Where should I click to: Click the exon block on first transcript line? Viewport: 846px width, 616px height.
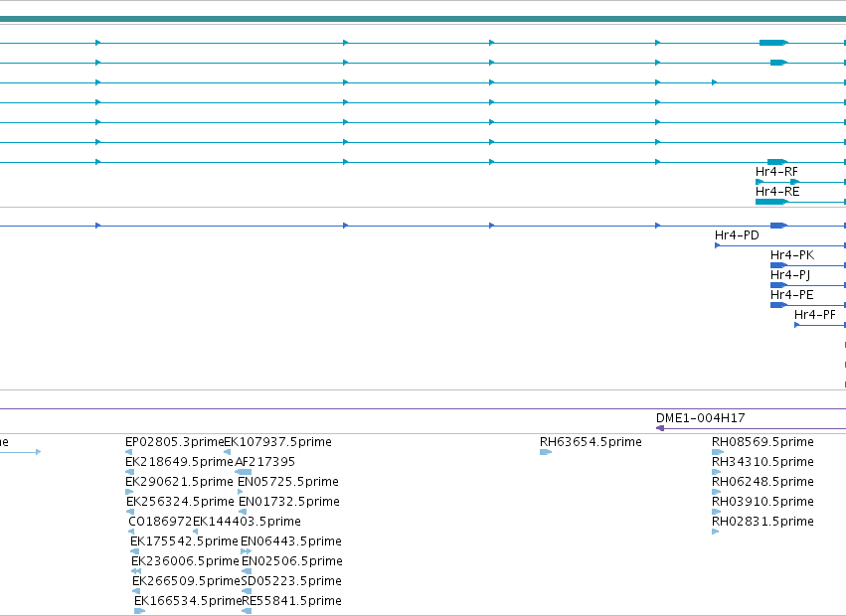tap(773, 43)
